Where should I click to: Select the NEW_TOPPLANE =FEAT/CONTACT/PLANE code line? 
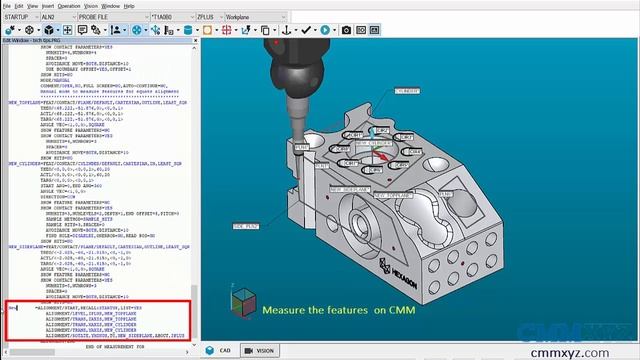[x=98, y=102]
